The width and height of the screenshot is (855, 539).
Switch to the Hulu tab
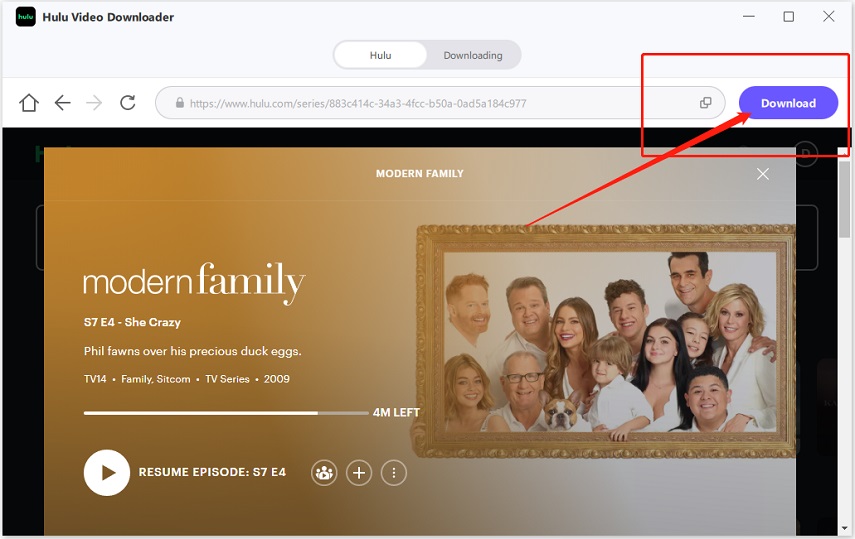click(x=380, y=55)
